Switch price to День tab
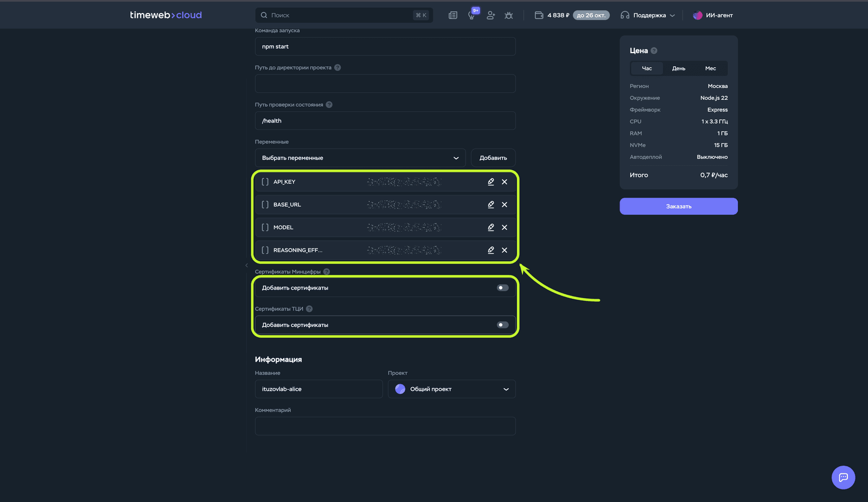 [679, 68]
